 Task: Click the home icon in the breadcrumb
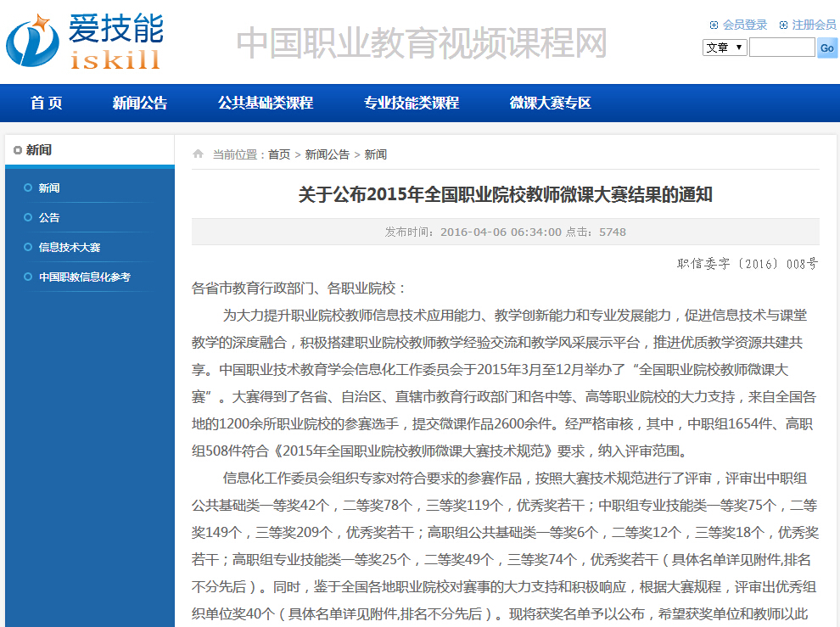click(198, 154)
